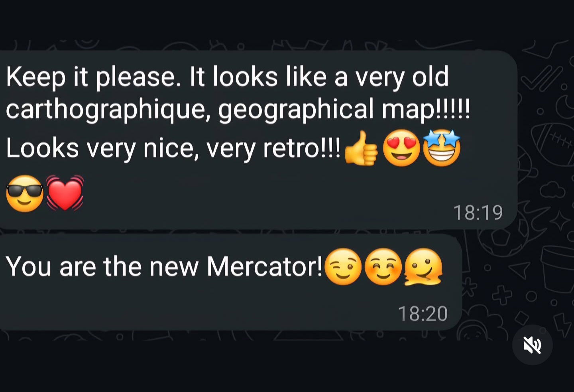The width and height of the screenshot is (574, 392).
Task: Click the blushing smiling face emoji
Action: tap(383, 267)
